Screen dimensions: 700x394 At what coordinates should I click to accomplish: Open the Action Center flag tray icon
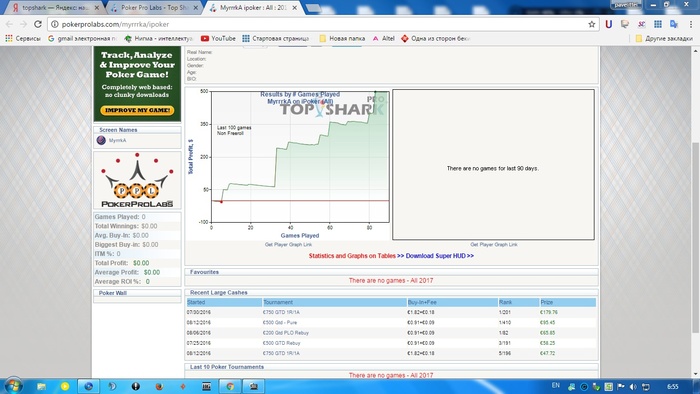pos(621,387)
